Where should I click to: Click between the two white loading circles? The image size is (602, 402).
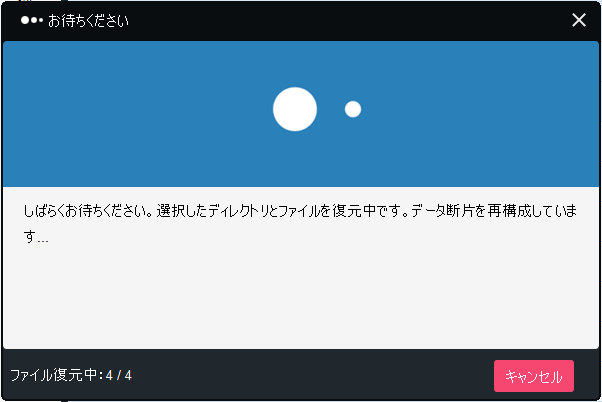point(331,109)
